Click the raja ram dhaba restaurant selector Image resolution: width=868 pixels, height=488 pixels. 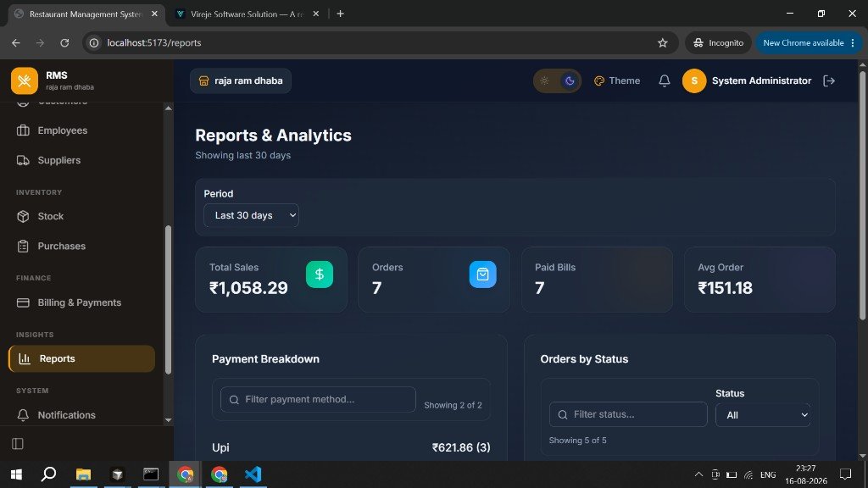click(x=241, y=80)
